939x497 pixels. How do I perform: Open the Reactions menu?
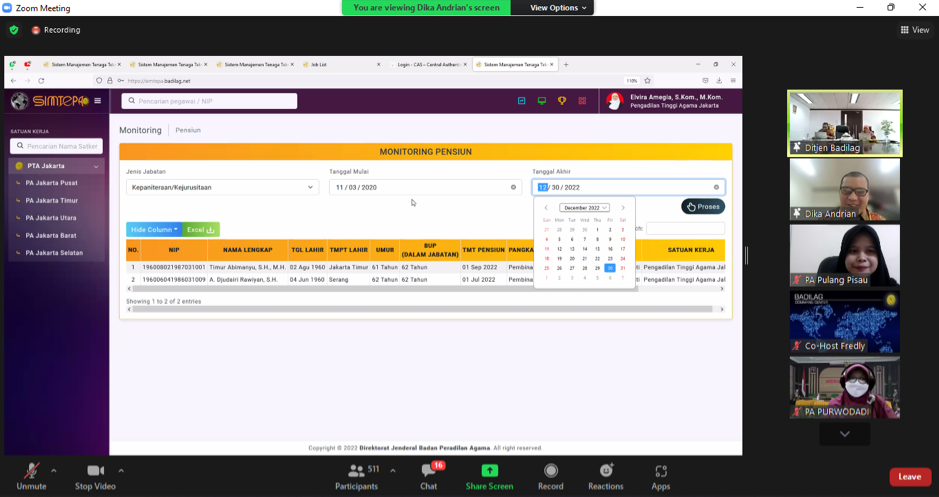tap(605, 471)
